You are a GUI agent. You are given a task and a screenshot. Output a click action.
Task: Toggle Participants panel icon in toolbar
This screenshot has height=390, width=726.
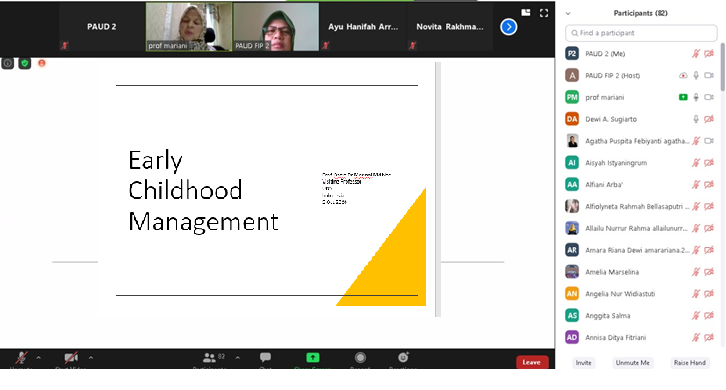(x=209, y=358)
